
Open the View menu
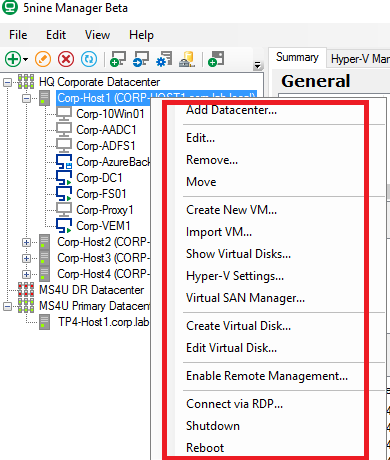coord(97,35)
